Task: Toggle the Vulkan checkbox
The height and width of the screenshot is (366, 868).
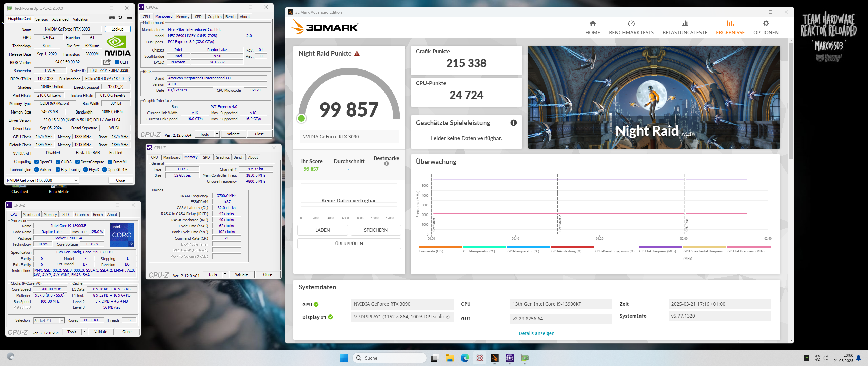Action: point(37,170)
